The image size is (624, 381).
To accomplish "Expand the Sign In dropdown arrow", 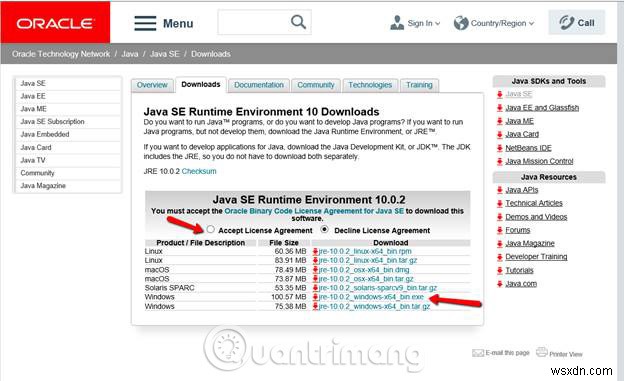I will 437,23.
